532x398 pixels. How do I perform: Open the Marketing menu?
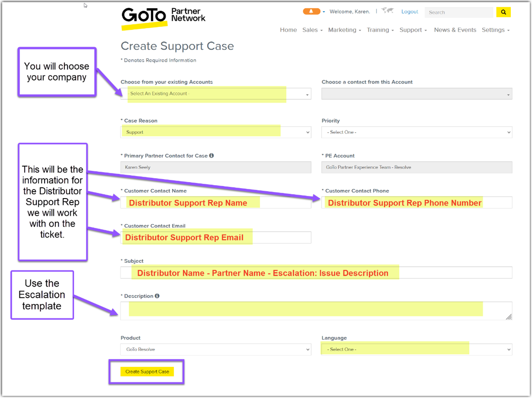(345, 30)
